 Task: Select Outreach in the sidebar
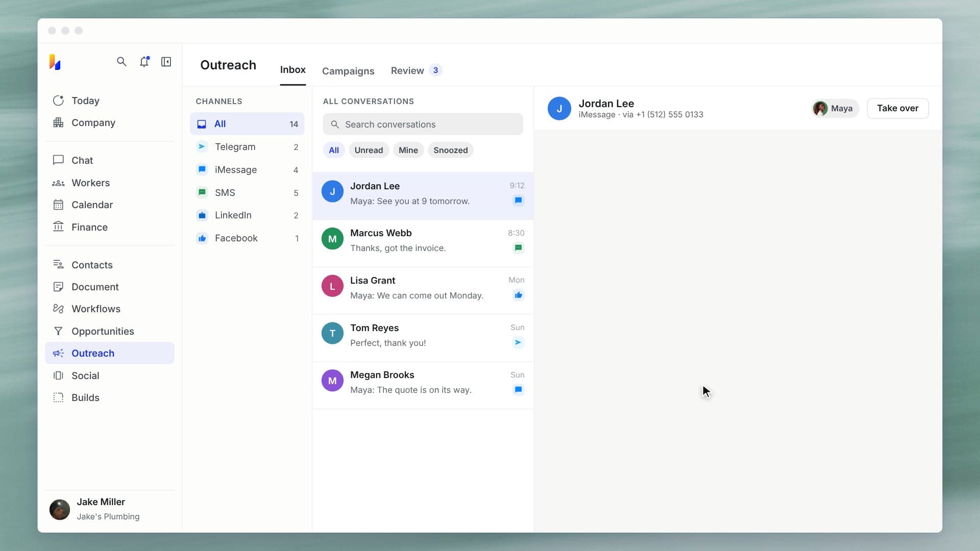click(110, 353)
